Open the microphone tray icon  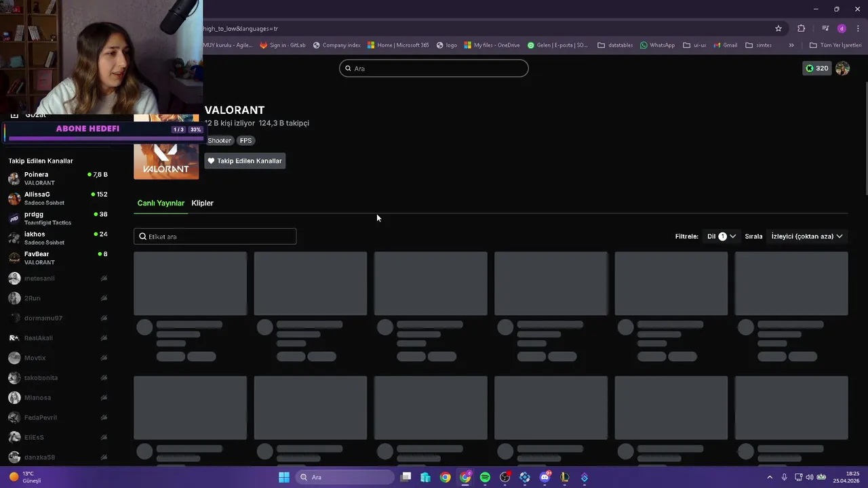(x=784, y=477)
